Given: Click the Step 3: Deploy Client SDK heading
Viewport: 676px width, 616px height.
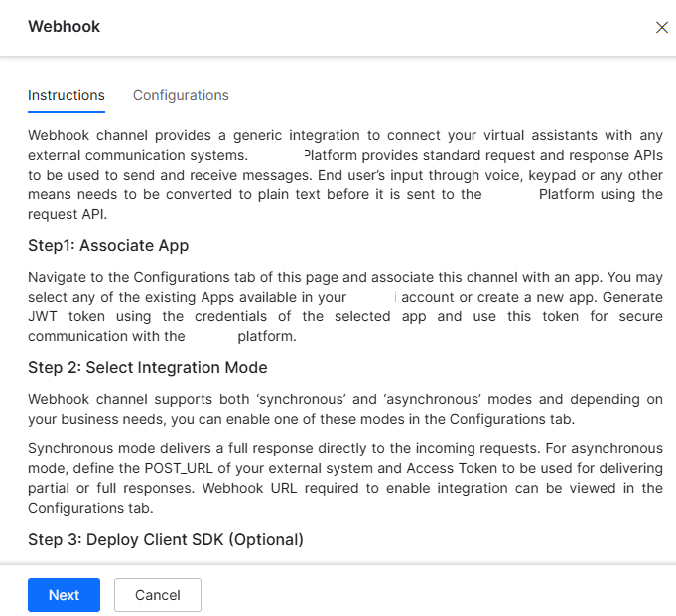Looking at the screenshot, I should click(x=165, y=539).
